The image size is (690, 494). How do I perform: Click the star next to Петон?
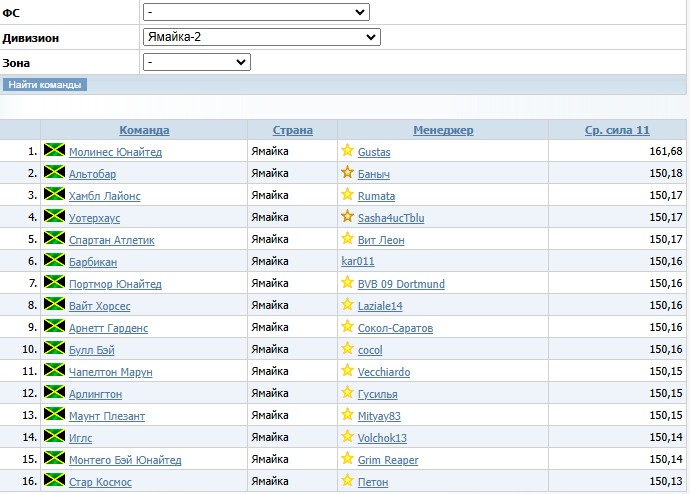point(347,480)
